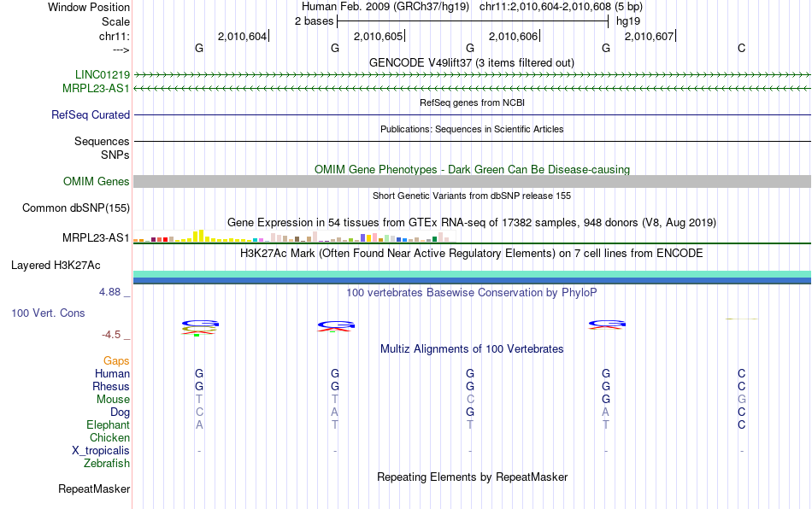Click Multiz Alignments of 100 Vertebrates title

pos(471,348)
